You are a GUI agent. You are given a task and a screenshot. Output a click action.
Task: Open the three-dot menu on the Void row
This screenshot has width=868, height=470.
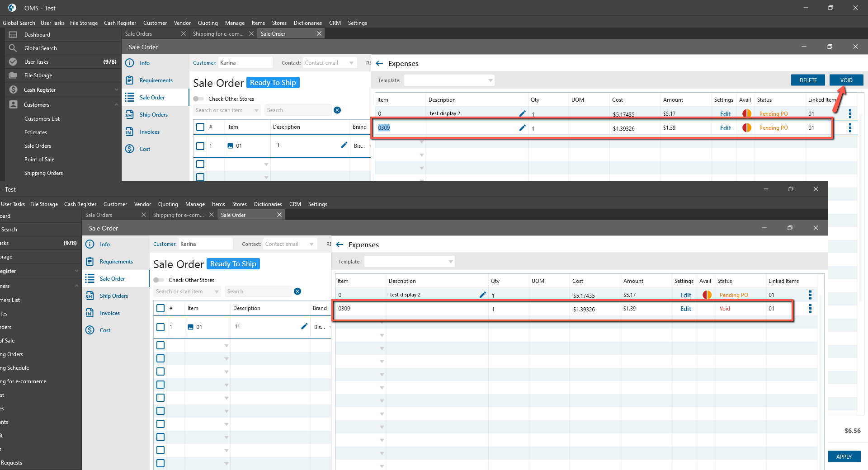tap(810, 309)
